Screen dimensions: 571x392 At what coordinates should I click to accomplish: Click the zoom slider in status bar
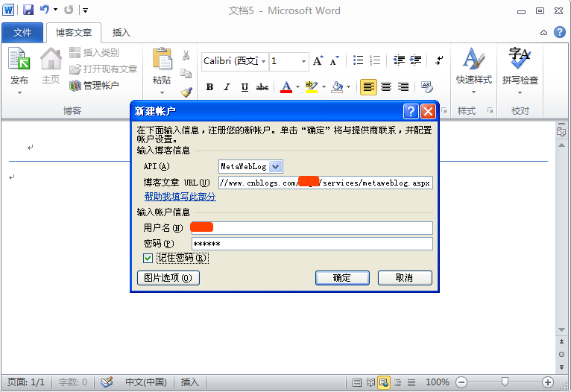tap(505, 382)
